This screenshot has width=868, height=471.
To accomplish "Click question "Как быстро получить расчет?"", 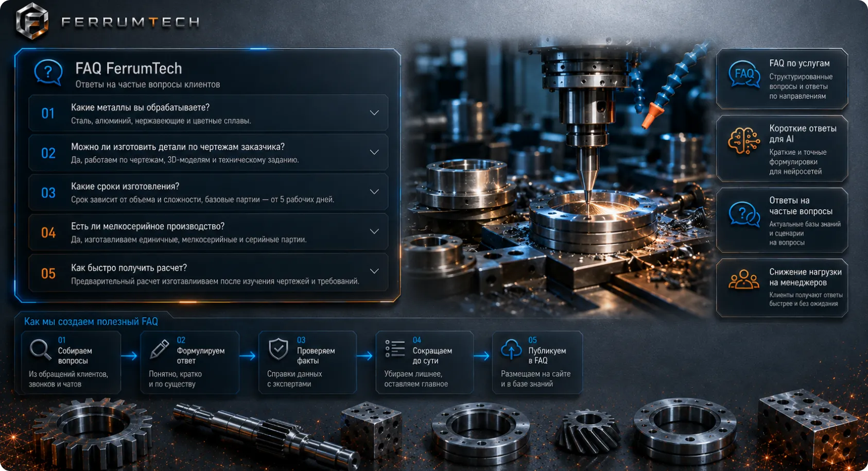I will point(129,268).
